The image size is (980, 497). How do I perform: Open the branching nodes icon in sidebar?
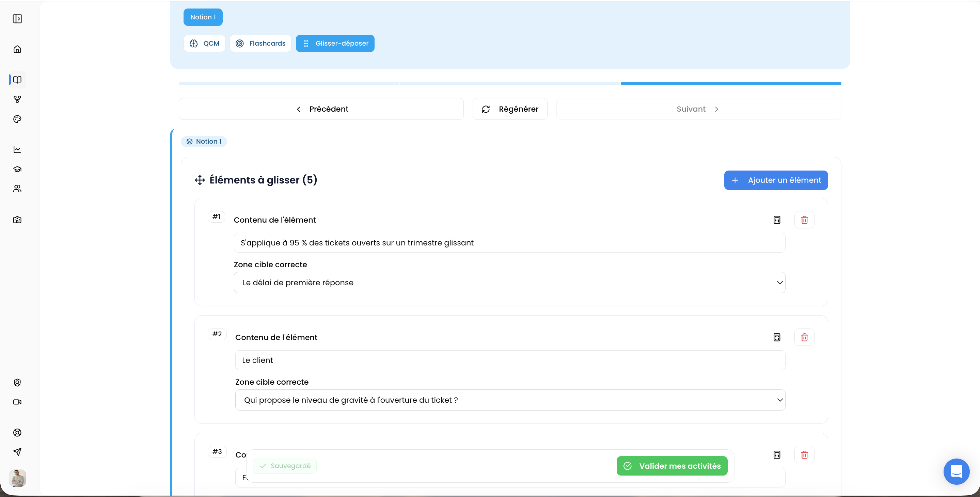[x=17, y=99]
